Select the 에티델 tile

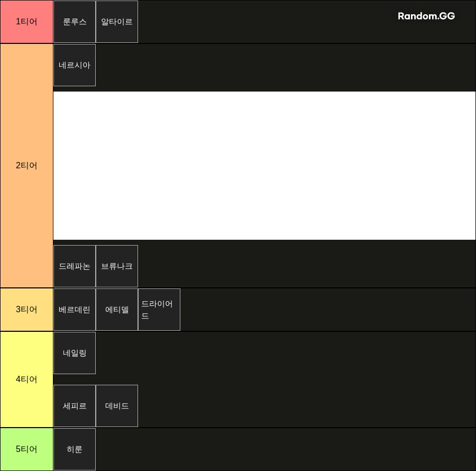pos(117,310)
